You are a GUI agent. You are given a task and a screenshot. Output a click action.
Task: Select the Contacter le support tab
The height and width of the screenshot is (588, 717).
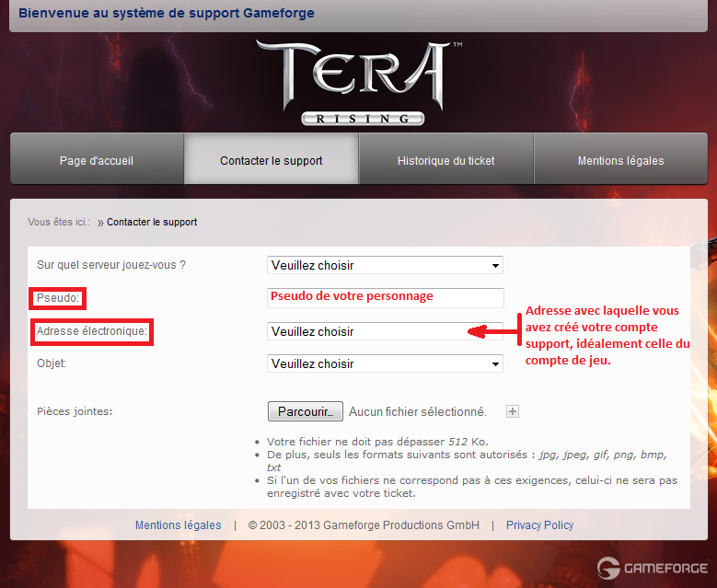tap(272, 158)
